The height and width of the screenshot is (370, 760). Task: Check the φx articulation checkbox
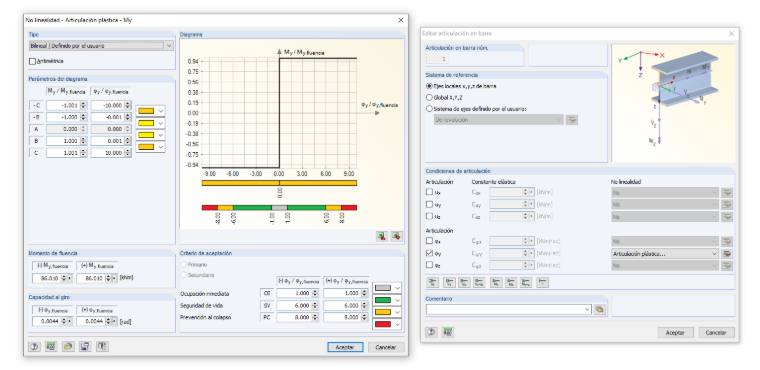pos(429,241)
